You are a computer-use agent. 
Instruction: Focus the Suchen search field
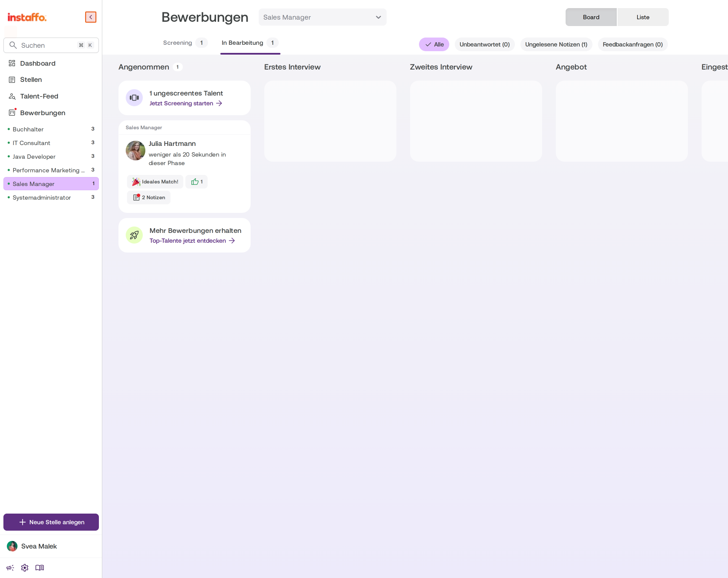pyautogui.click(x=51, y=45)
